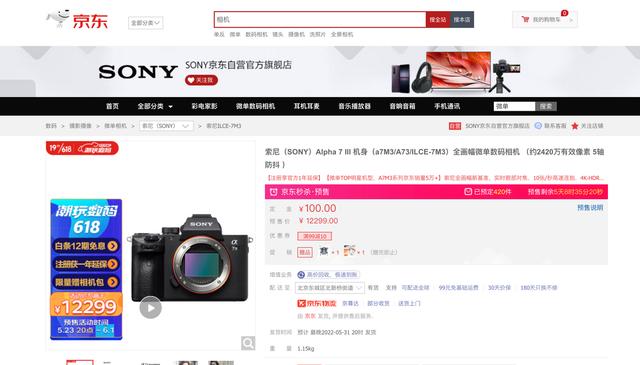Open the 预售说明 link

[590, 207]
